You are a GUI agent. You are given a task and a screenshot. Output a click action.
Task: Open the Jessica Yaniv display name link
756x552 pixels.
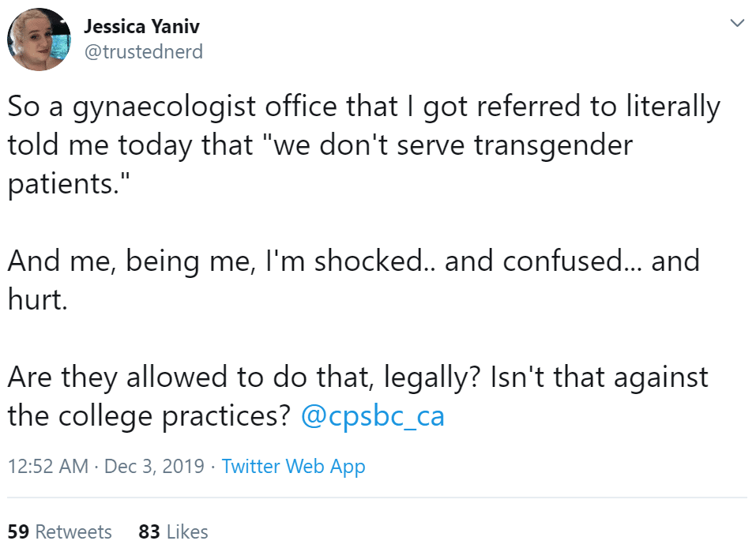click(141, 27)
